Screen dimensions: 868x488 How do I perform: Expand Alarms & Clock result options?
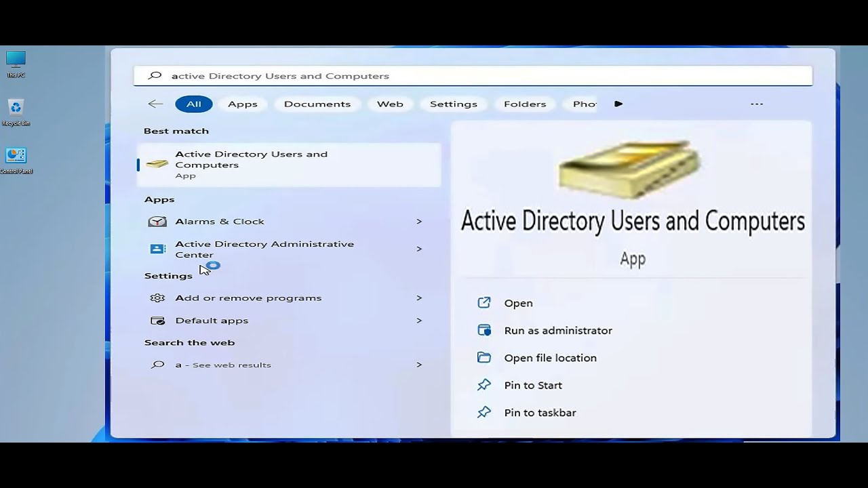419,221
